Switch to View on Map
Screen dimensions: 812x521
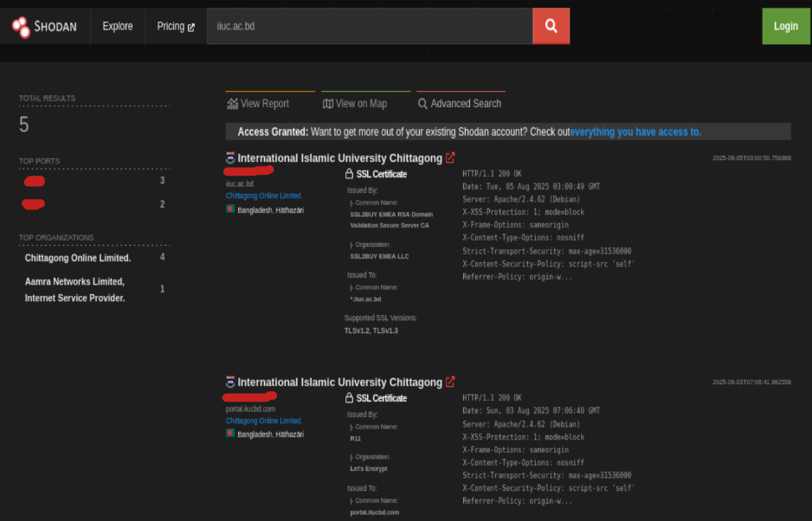[355, 104]
